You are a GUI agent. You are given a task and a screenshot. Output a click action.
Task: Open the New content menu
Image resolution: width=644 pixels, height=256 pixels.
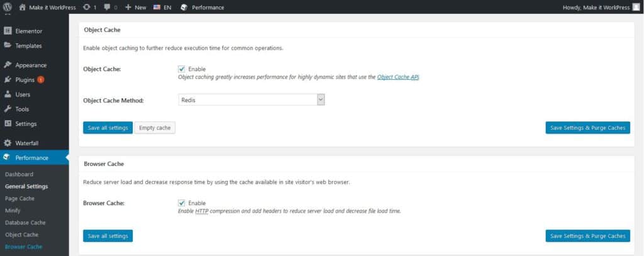click(x=136, y=8)
